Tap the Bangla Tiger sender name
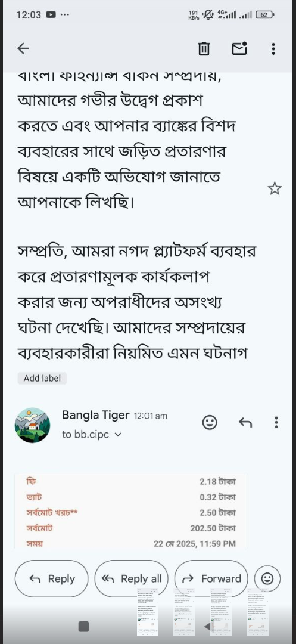296x644 pixels. pyautogui.click(x=95, y=415)
